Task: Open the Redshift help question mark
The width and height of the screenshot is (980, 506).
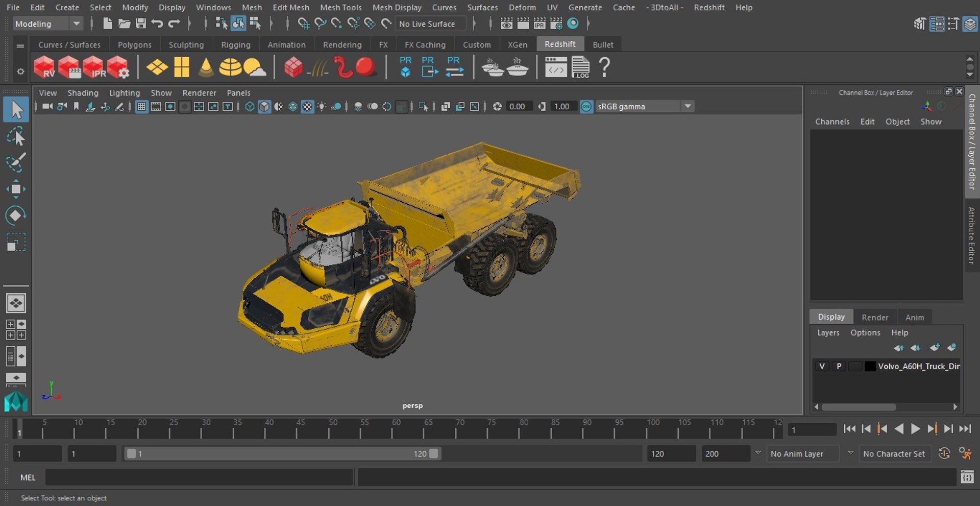Action: point(604,67)
